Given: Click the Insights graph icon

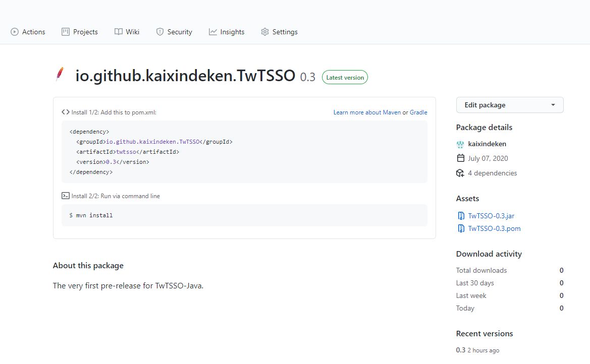Looking at the screenshot, I should [213, 32].
